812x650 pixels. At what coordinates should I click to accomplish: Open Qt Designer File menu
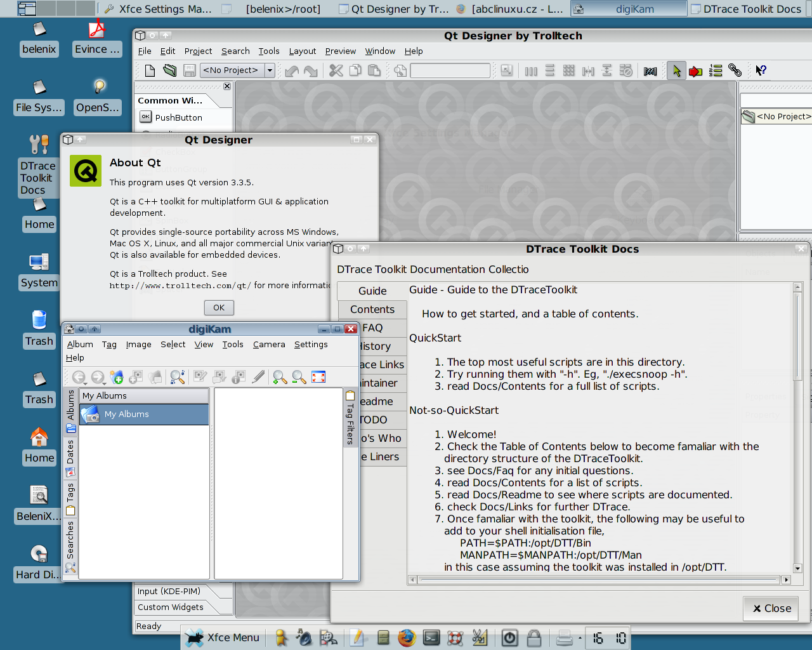coord(145,51)
